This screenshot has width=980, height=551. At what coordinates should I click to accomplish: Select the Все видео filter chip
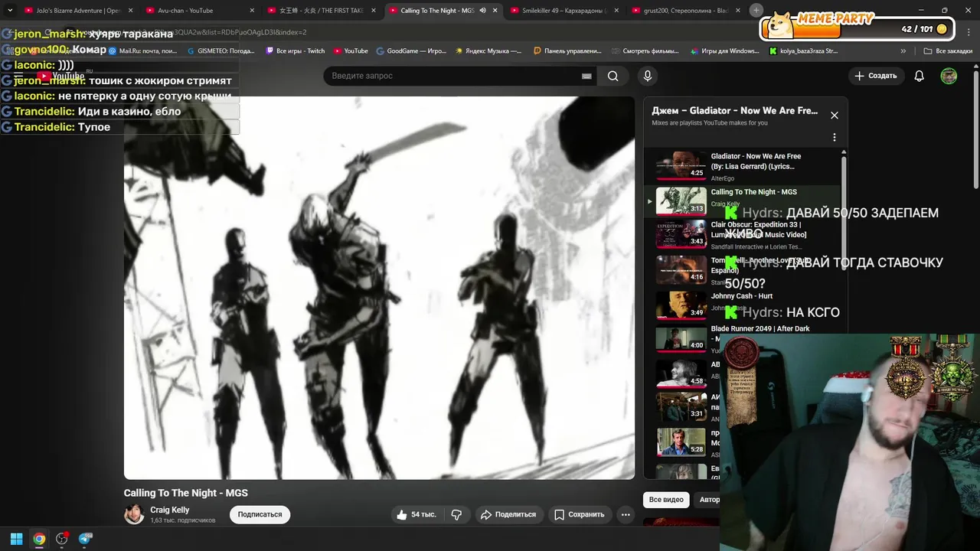666,500
